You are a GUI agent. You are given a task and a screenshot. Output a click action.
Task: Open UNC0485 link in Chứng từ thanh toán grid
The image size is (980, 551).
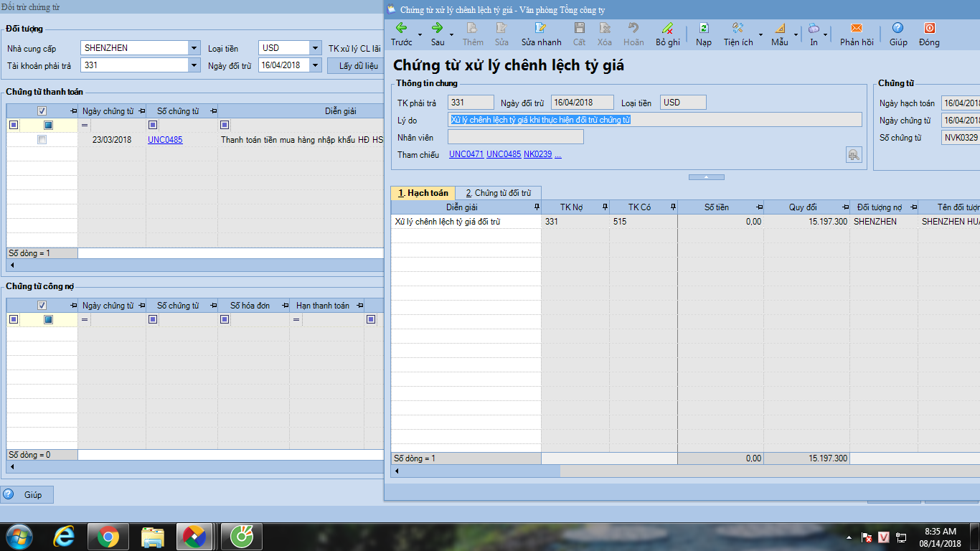point(165,140)
